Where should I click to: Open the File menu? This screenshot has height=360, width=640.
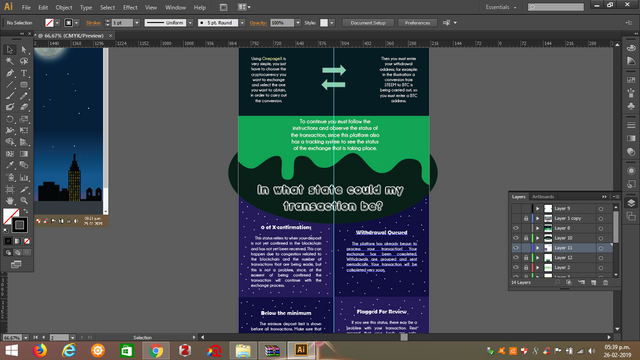(x=26, y=7)
